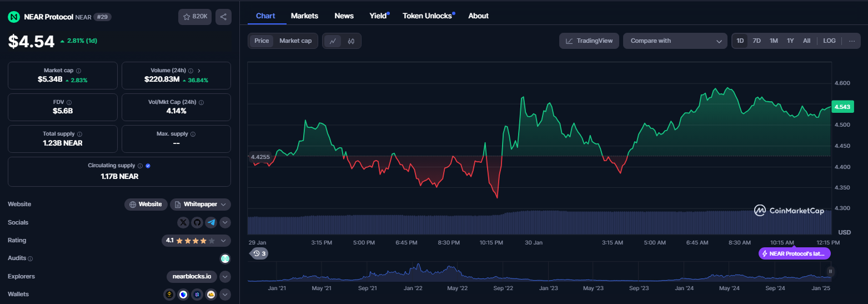Click the $5.34B market cap value
The image size is (868, 304).
tap(50, 80)
